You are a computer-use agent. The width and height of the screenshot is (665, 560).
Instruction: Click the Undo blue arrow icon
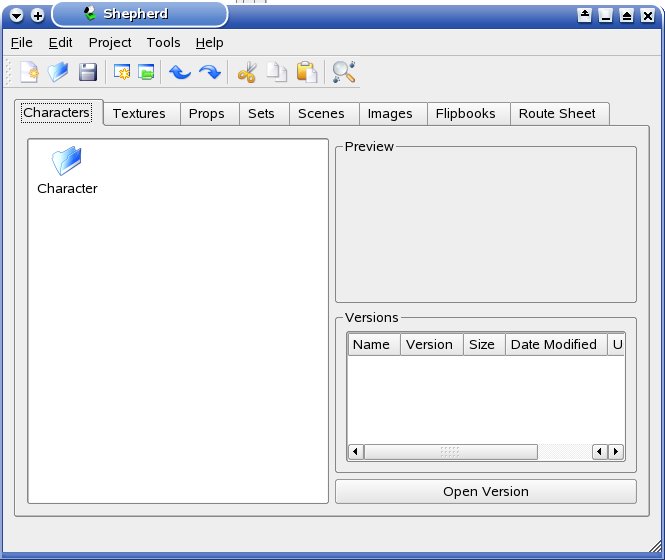pos(180,72)
